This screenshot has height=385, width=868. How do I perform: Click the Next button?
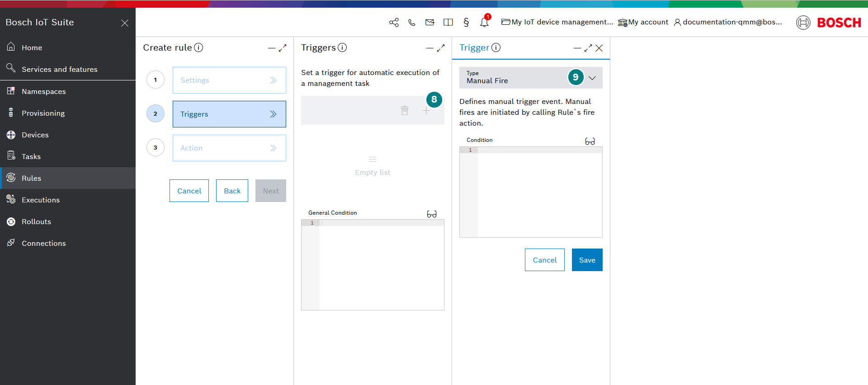point(271,191)
